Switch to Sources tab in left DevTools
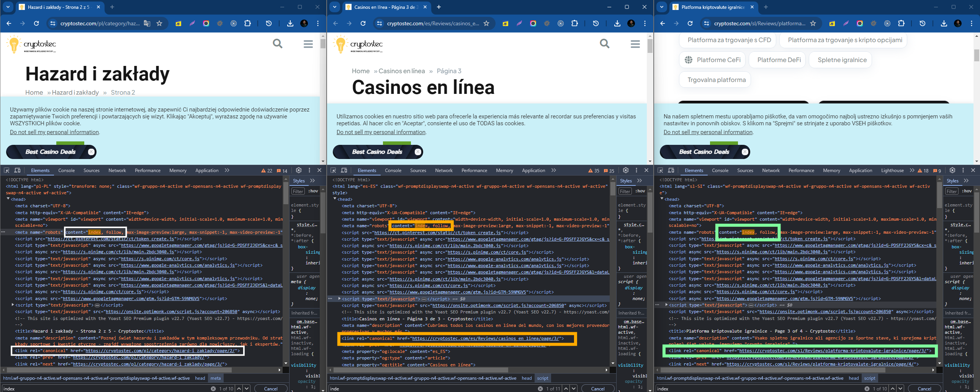Image resolution: width=980 pixels, height=392 pixels. click(x=92, y=171)
